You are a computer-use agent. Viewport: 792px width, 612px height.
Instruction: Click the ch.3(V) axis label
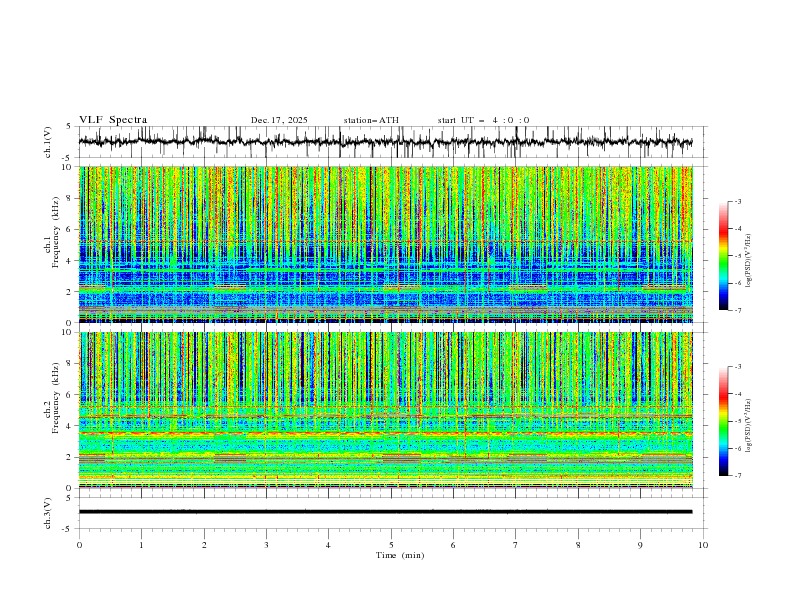click(50, 512)
